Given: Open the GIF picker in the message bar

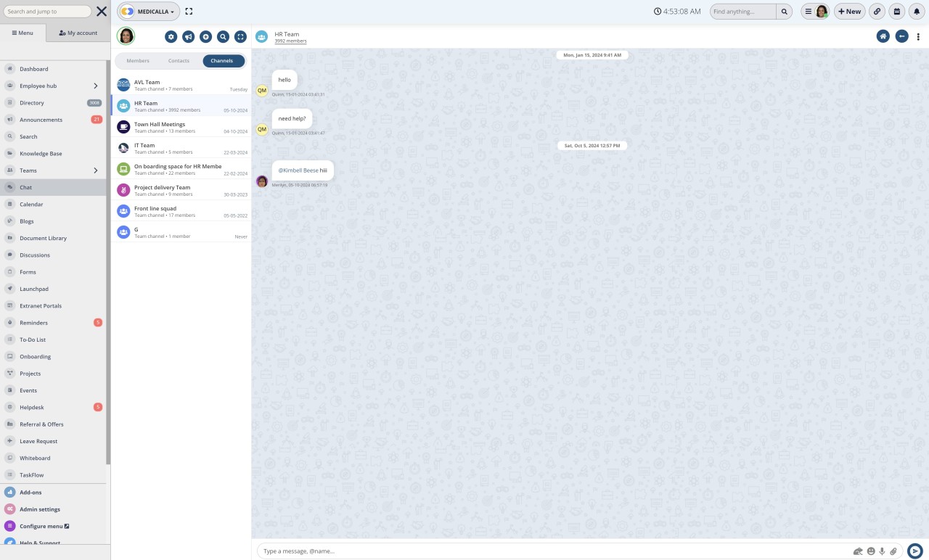Looking at the screenshot, I should tap(859, 551).
